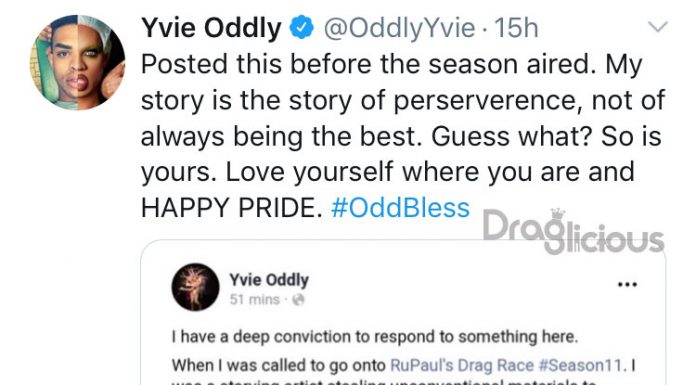Click the 'HAPPY PRIDE.' text in tweet
Image resolution: width=696 pixels, height=385 pixels.
pyautogui.click(x=231, y=208)
